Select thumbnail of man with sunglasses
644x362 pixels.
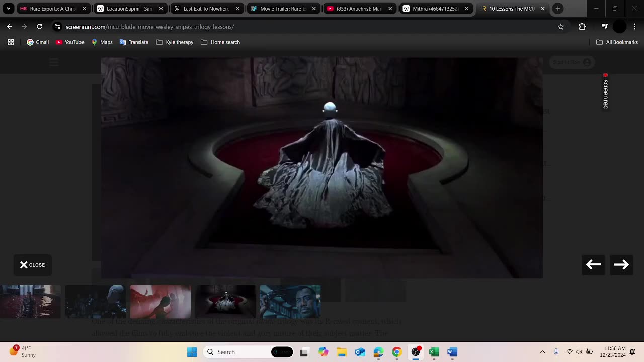pyautogui.click(x=290, y=301)
